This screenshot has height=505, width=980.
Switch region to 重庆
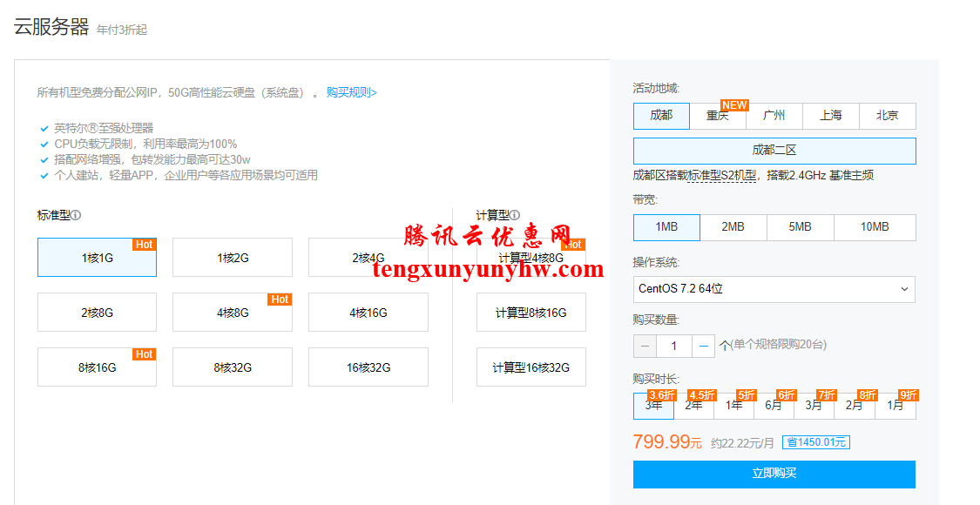[718, 116]
